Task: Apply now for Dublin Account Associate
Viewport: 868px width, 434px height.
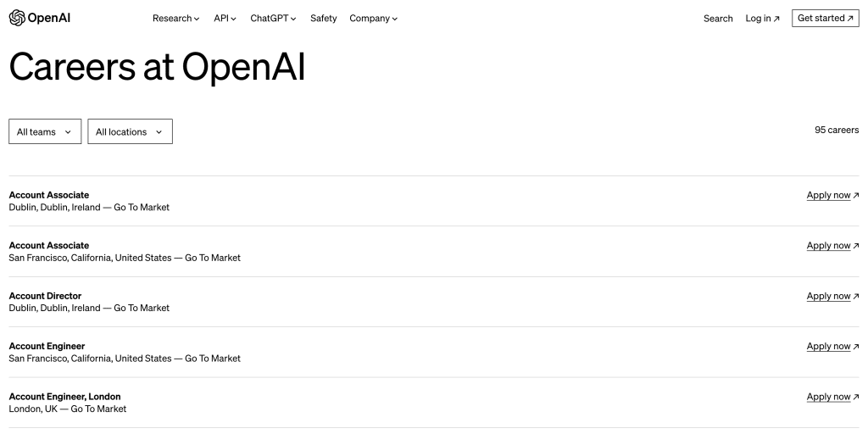Action: (828, 195)
